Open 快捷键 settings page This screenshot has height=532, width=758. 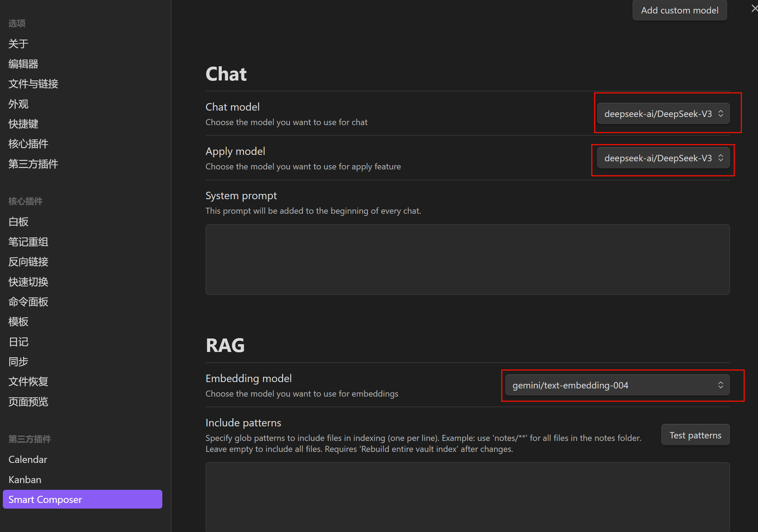pos(23,124)
